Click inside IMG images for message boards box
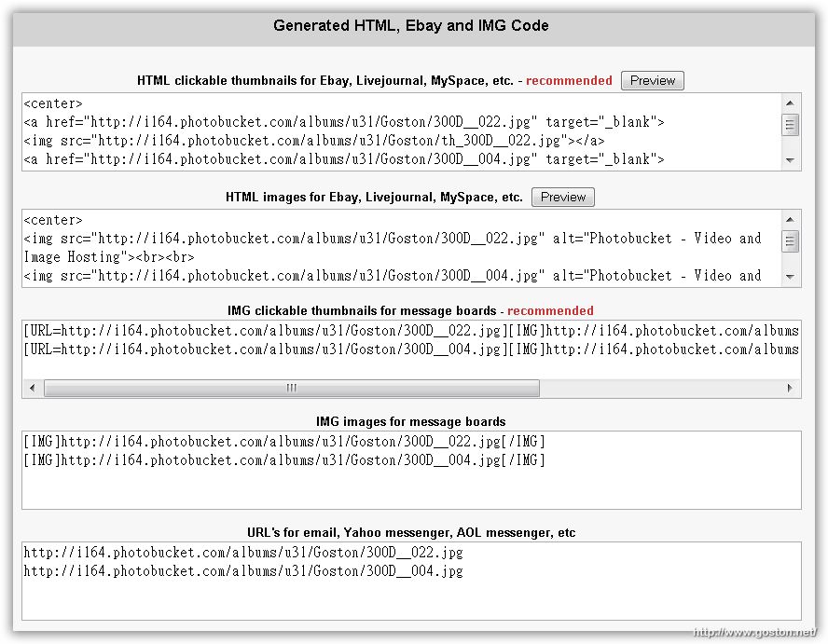This screenshot has height=644, width=828. 411,470
